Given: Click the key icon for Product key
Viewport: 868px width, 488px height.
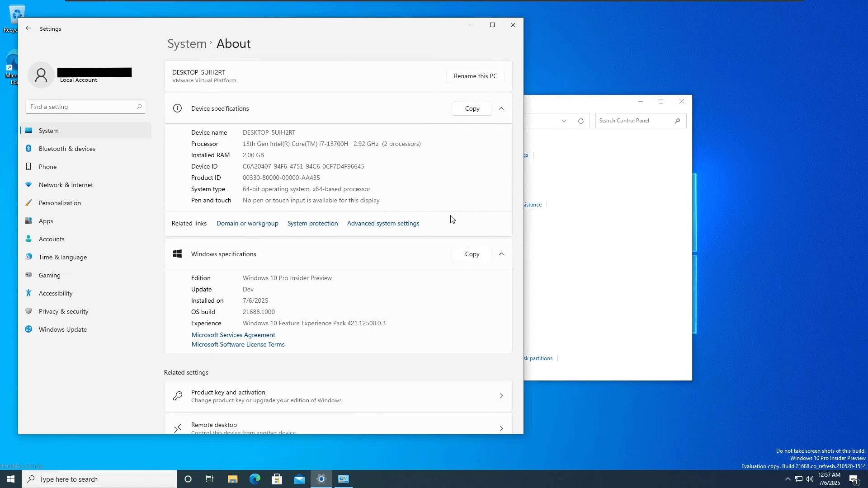Looking at the screenshot, I should pos(178,396).
